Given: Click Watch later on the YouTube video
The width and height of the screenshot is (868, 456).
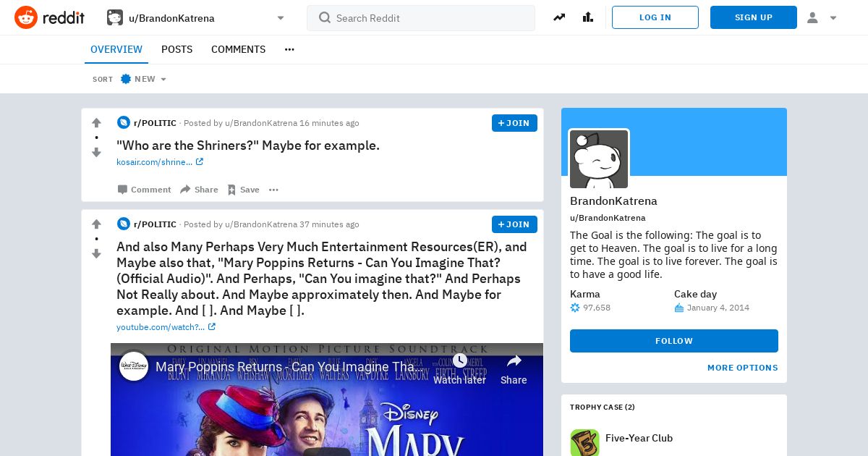Looking at the screenshot, I should pyautogui.click(x=459, y=369).
